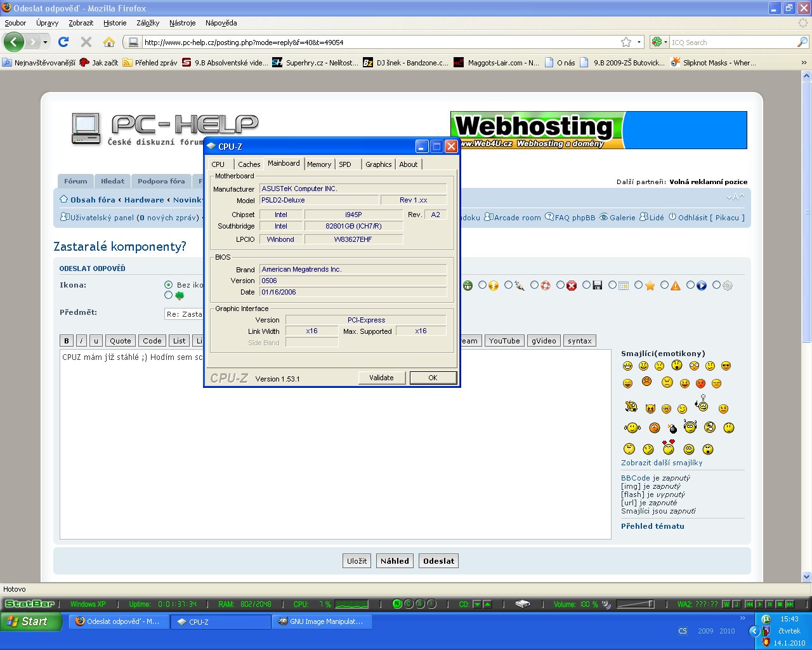Open the search engine selector dropdown
The width and height of the screenshot is (812, 650).
point(665,42)
